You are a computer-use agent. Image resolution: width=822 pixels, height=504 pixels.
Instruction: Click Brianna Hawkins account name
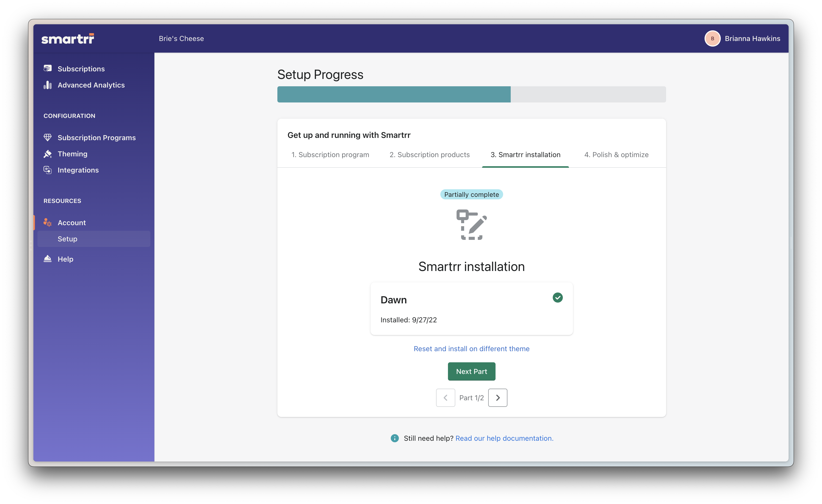pyautogui.click(x=752, y=39)
